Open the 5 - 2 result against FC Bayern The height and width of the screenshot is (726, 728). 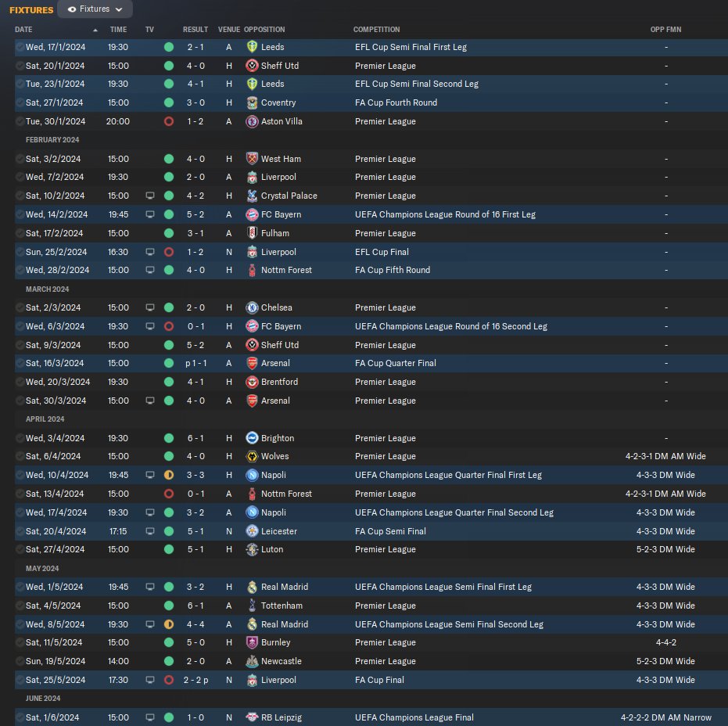[x=195, y=214]
